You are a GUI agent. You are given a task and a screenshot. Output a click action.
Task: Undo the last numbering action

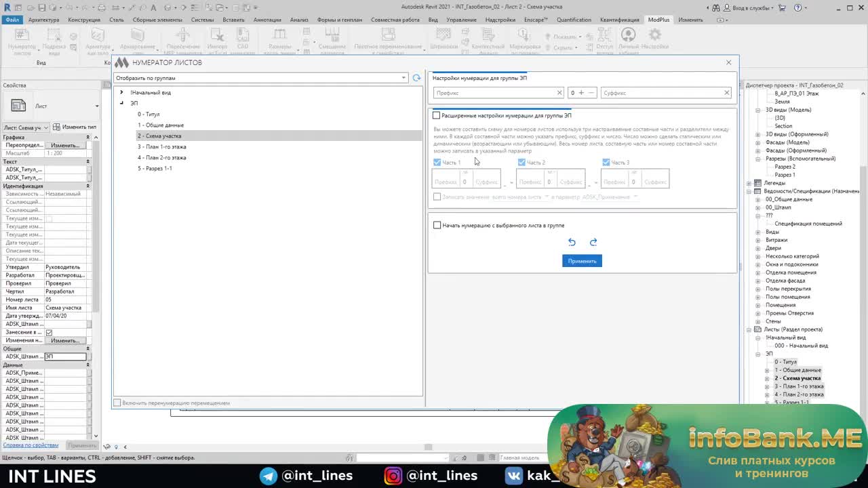[572, 242]
